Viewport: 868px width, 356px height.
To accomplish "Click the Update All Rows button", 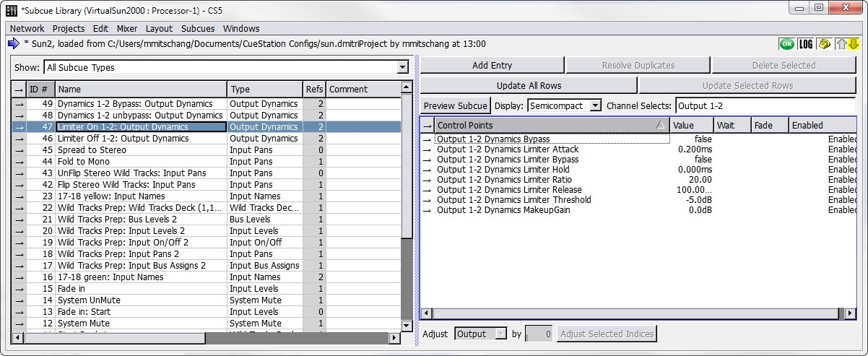I will (529, 85).
